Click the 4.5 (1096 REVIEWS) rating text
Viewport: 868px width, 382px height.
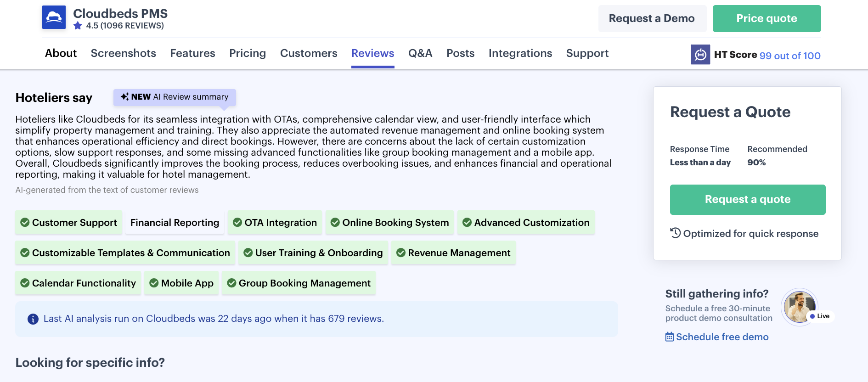point(125,26)
